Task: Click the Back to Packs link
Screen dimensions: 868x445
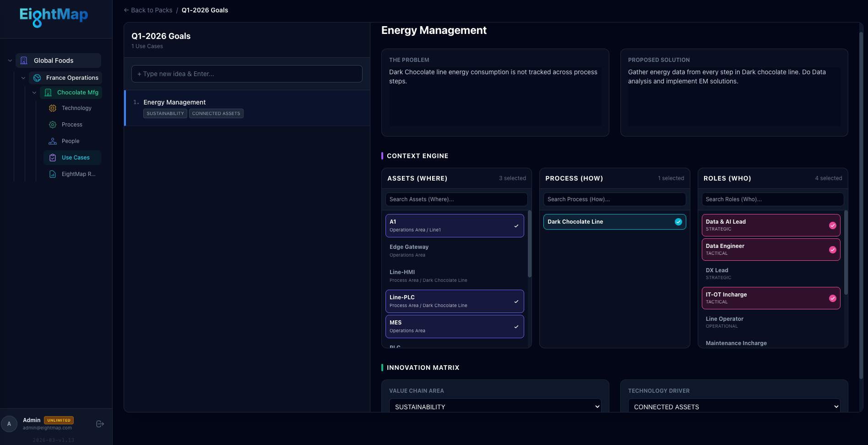Action: click(x=148, y=10)
